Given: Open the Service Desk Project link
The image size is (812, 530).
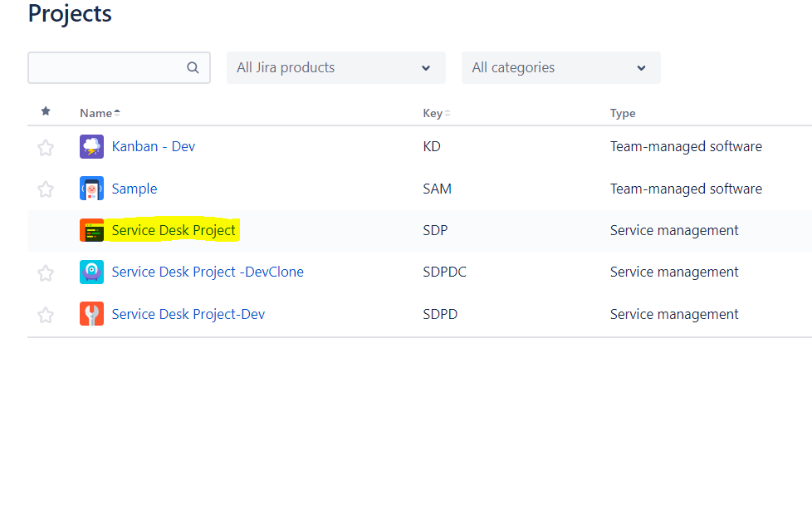Looking at the screenshot, I should [174, 230].
